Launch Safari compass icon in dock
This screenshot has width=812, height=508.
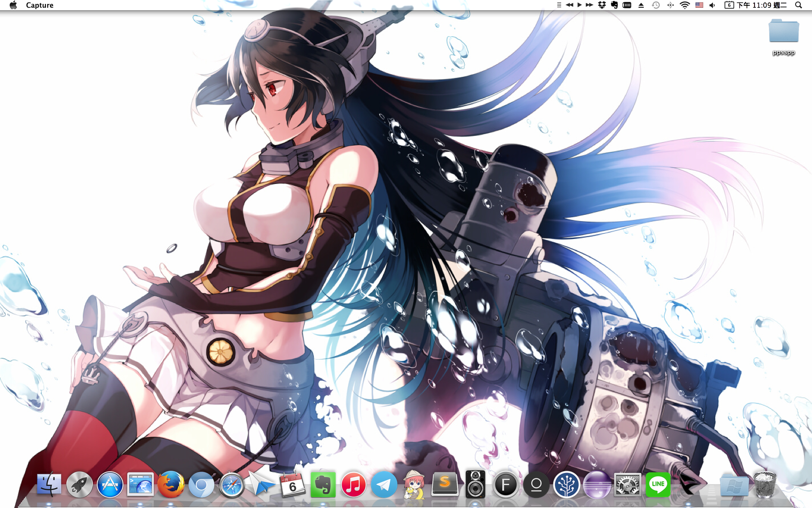click(232, 485)
